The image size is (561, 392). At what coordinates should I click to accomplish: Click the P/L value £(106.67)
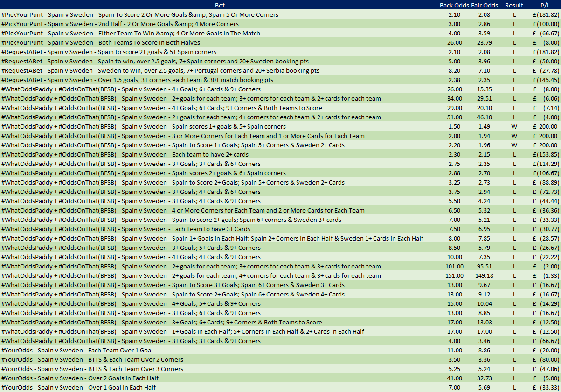pyautogui.click(x=545, y=173)
